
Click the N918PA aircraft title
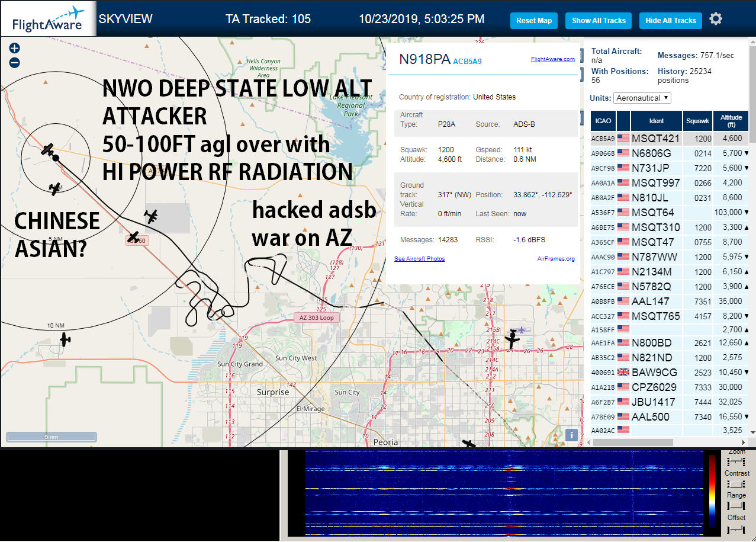(x=424, y=59)
